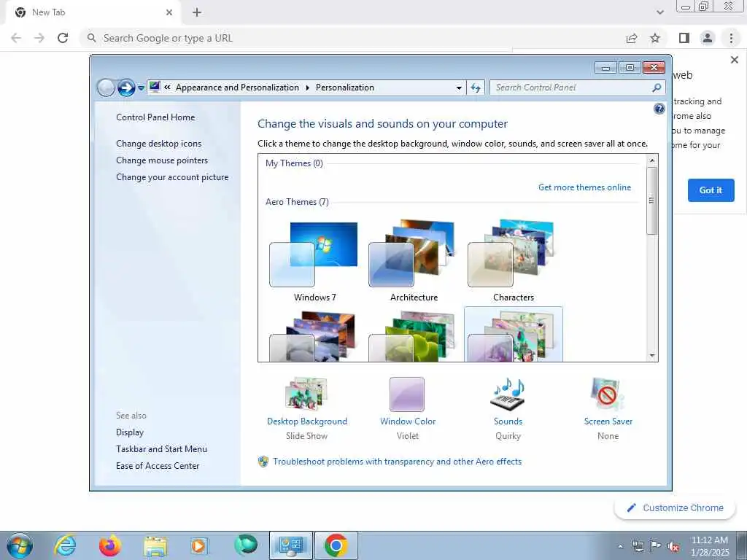Click Customize Chrome button
The image size is (747, 560).
[676, 507]
